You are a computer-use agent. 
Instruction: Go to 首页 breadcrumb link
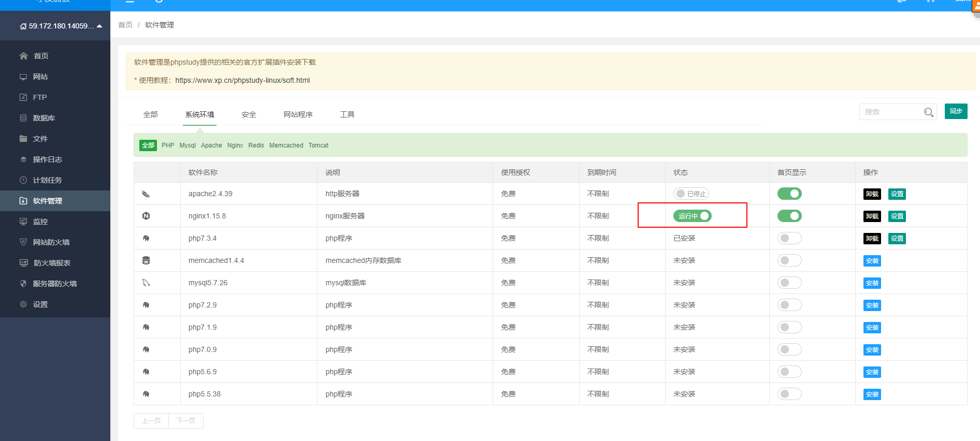click(125, 25)
